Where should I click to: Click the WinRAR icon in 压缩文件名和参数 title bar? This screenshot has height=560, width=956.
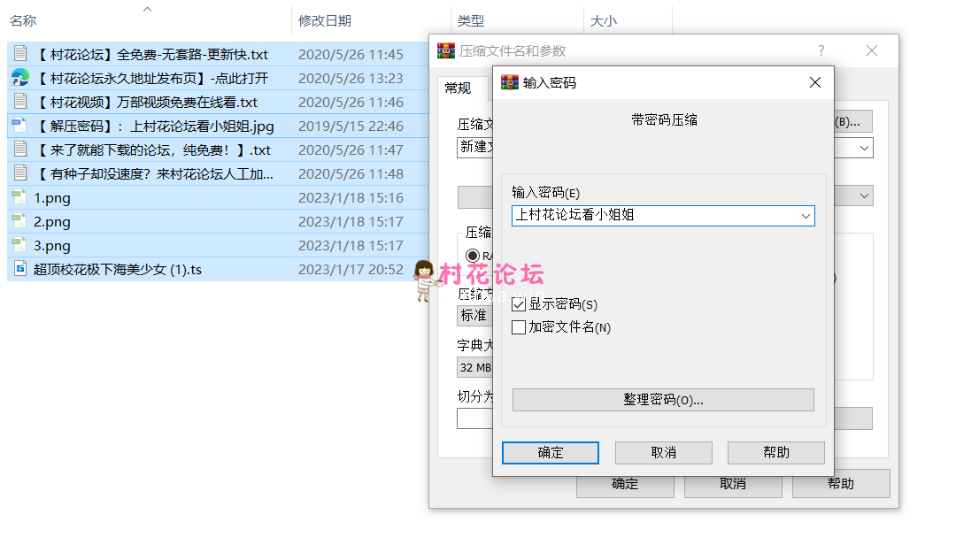pyautogui.click(x=446, y=50)
